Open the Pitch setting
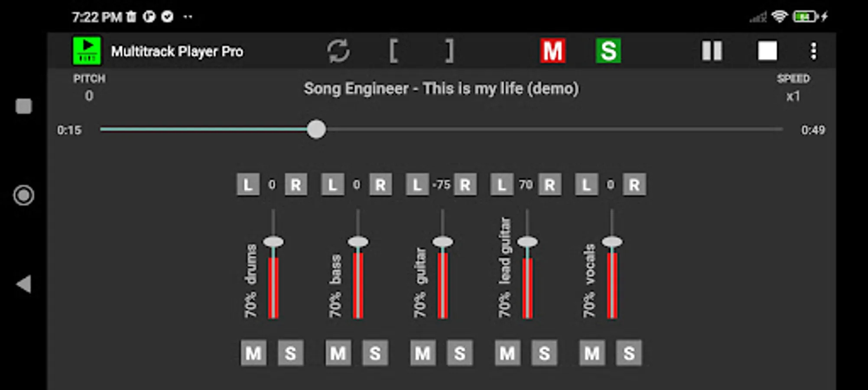 pyautogui.click(x=89, y=88)
